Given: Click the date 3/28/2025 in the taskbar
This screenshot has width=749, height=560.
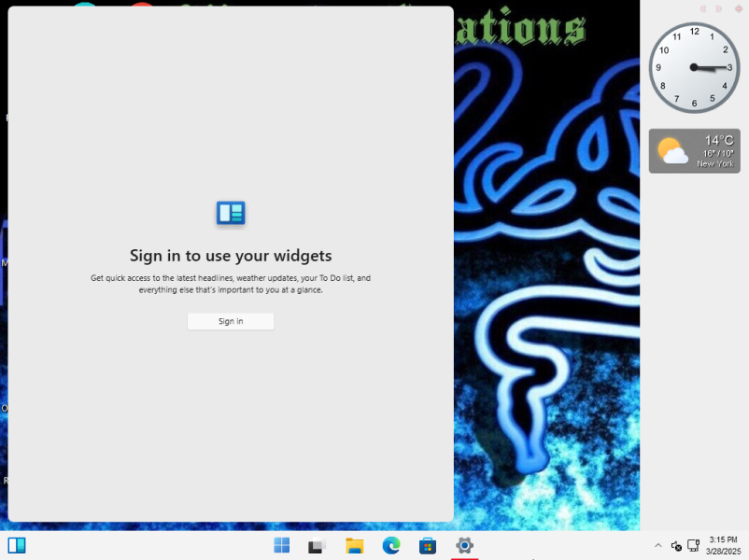Looking at the screenshot, I should coord(723,552).
